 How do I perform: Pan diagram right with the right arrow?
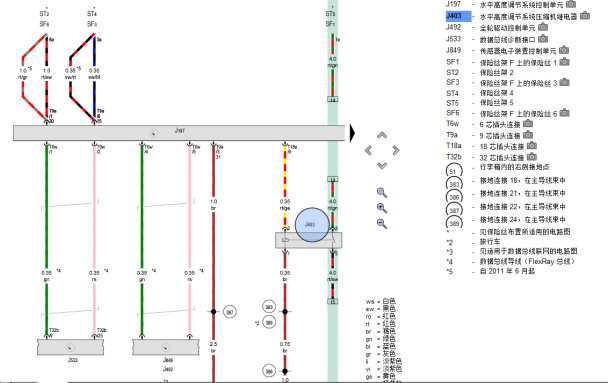[x=396, y=150]
